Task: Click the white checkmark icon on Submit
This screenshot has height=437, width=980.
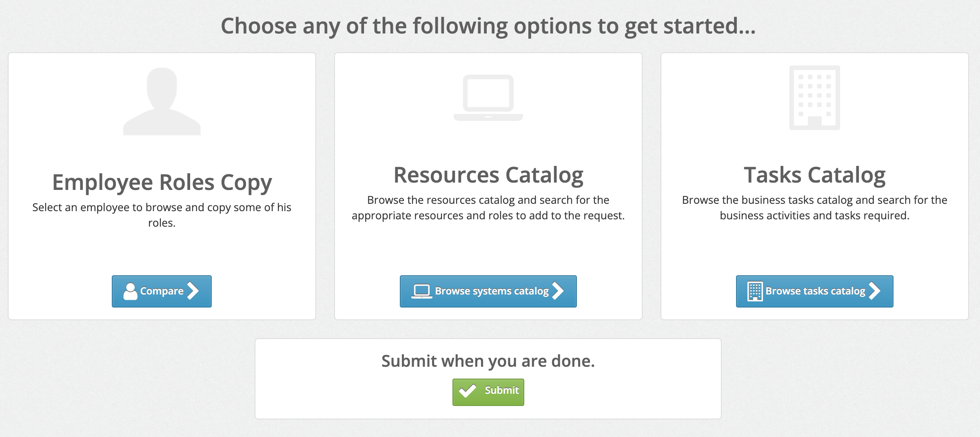Action: click(467, 391)
